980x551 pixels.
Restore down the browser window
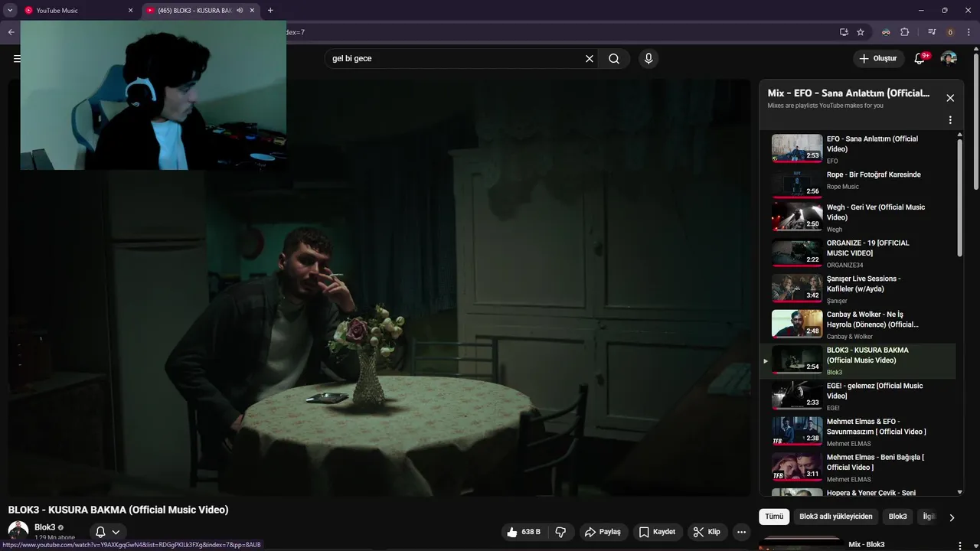pos(944,11)
